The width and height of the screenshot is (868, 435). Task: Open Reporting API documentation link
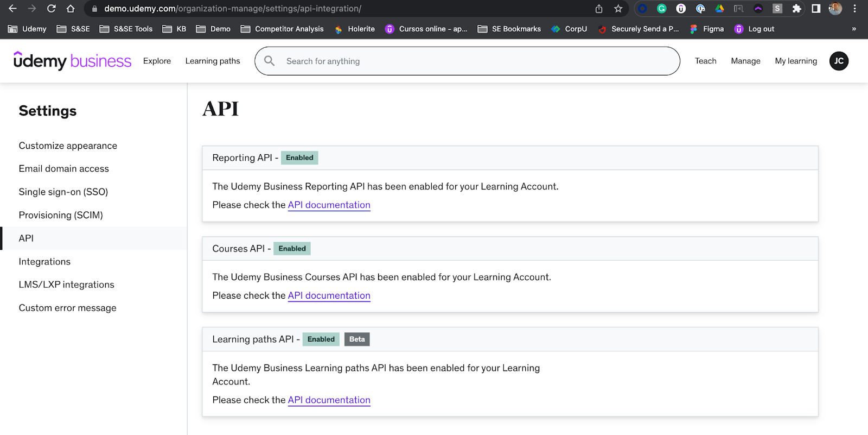tap(329, 205)
